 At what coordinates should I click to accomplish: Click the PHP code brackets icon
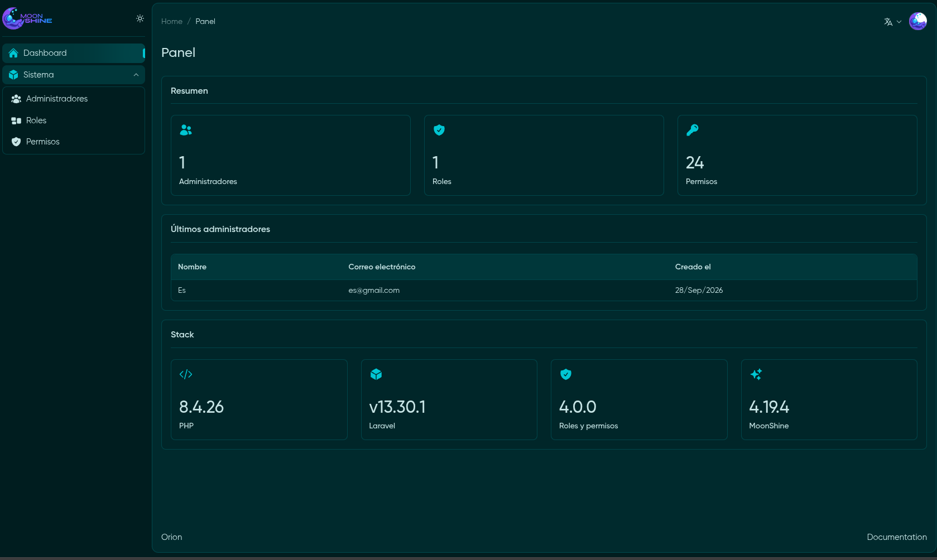pos(186,374)
